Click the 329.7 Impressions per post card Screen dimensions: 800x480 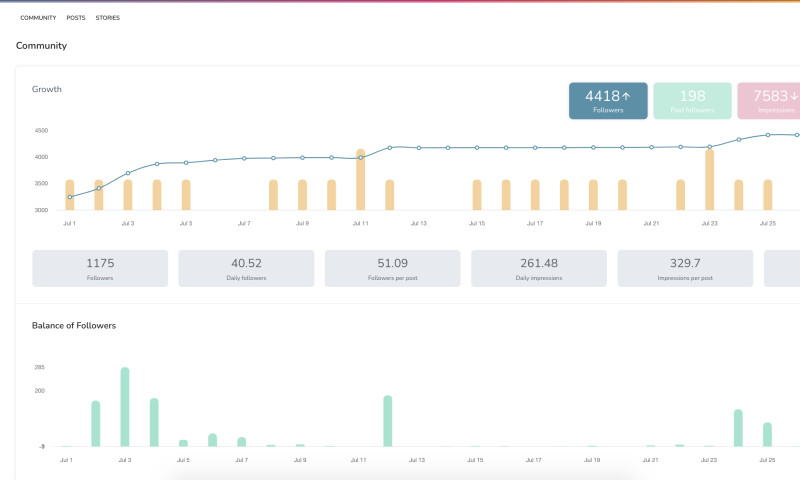pyautogui.click(x=684, y=268)
